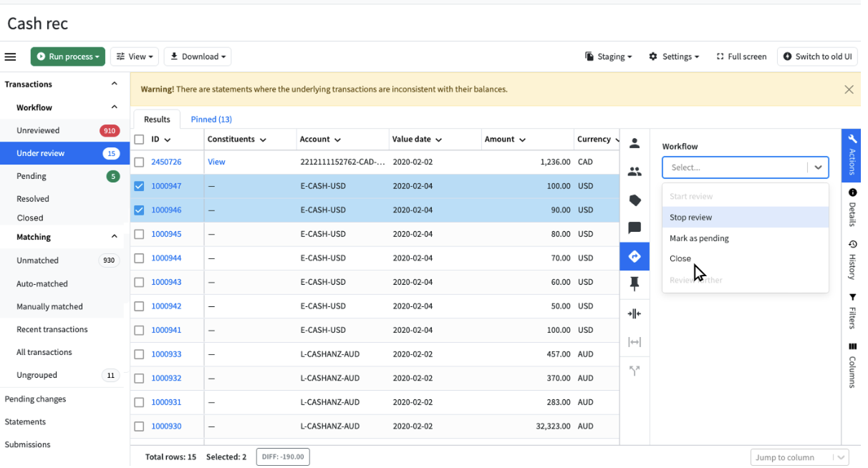This screenshot has width=868, height=468.
Task: Choose Stop review from workflow list
Action: pos(746,218)
